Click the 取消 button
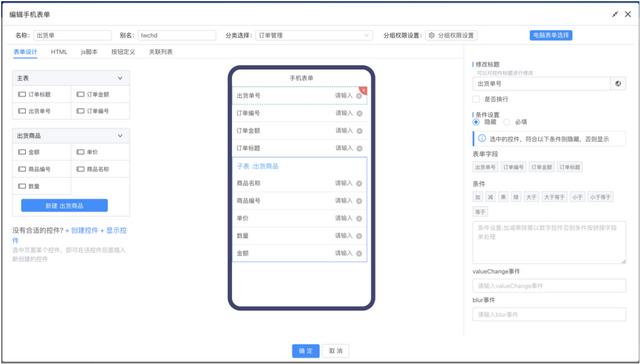 point(336,351)
